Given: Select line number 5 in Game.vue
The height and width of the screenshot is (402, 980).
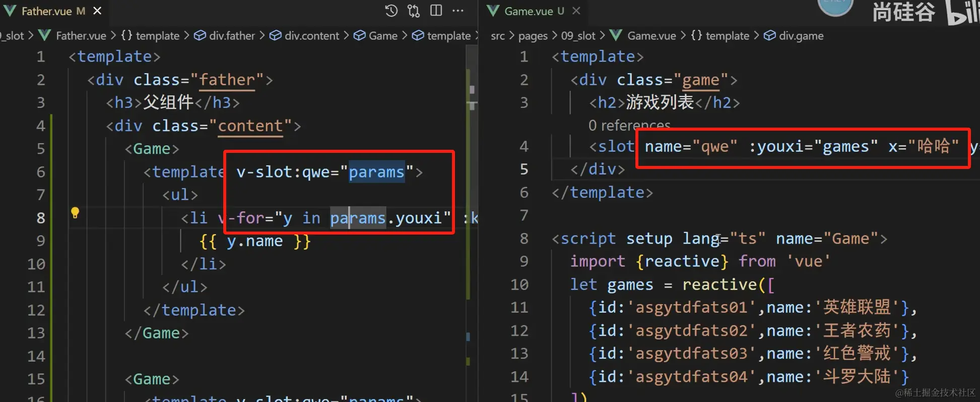Looking at the screenshot, I should click(524, 169).
